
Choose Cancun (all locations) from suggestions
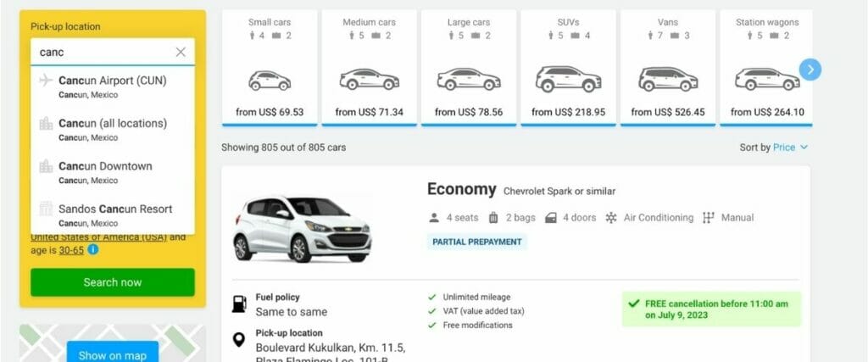[113, 130]
